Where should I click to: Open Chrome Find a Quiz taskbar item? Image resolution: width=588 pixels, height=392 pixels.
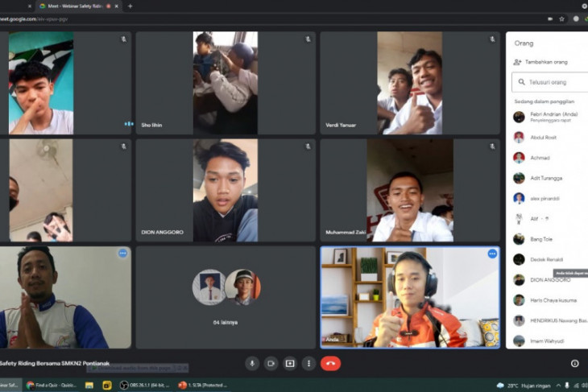click(51, 386)
